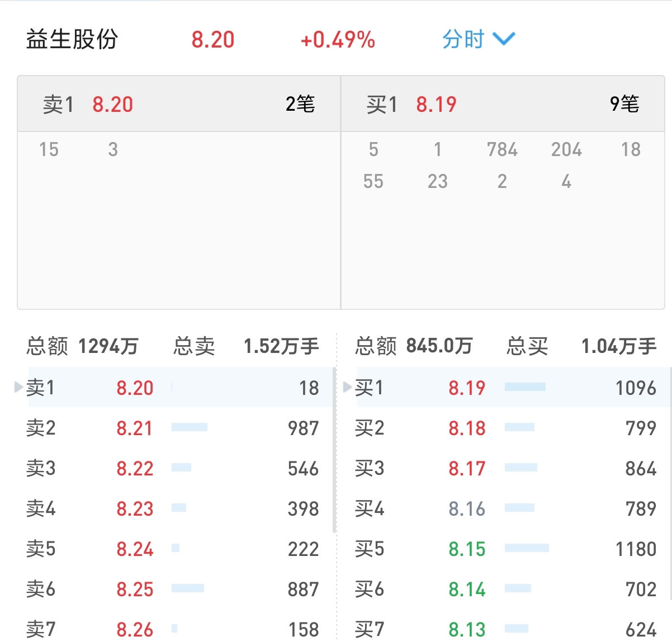The height and width of the screenshot is (641, 672).
Task: Click the 买3 price 8.17
Action: [x=467, y=468]
